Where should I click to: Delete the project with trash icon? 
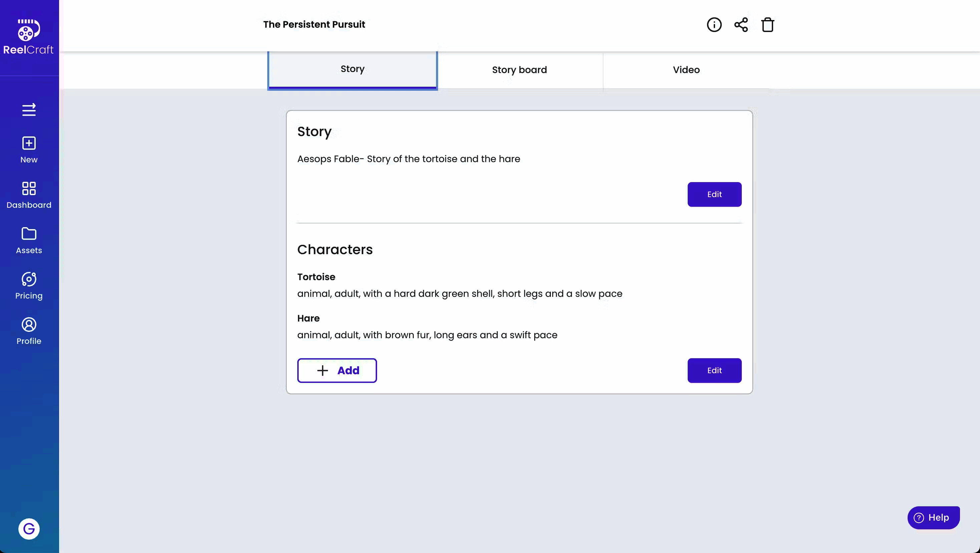[767, 25]
